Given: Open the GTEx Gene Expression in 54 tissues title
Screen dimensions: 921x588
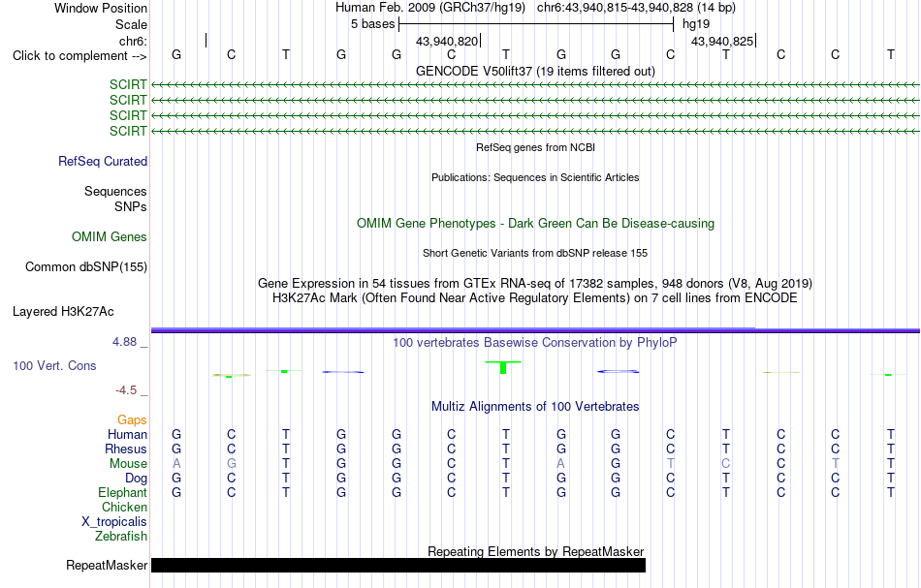Looking at the screenshot, I should coord(535,284).
